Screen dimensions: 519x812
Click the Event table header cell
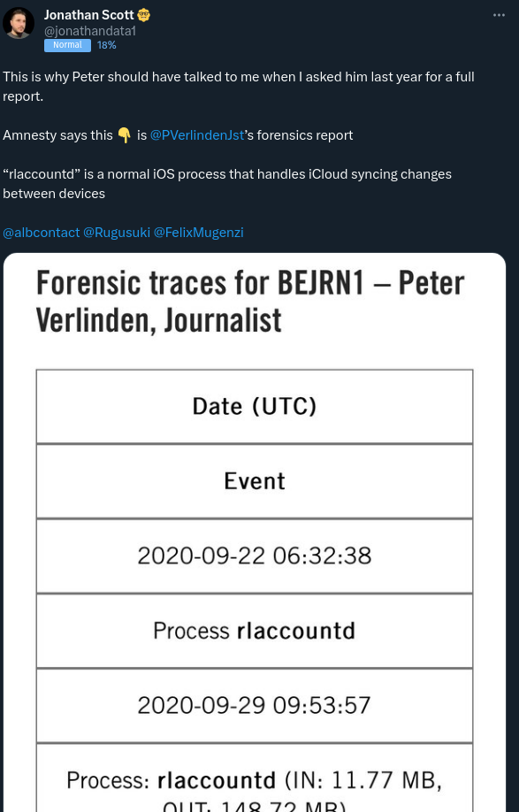pos(255,481)
